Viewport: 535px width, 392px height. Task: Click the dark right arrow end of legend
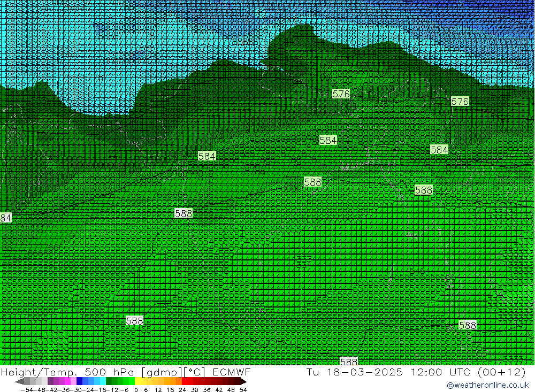click(x=243, y=381)
